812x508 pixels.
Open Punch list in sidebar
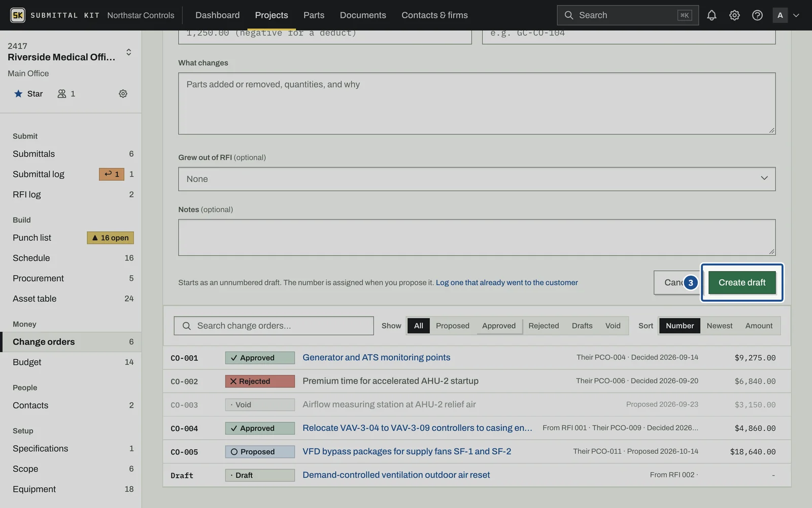[71, 238]
